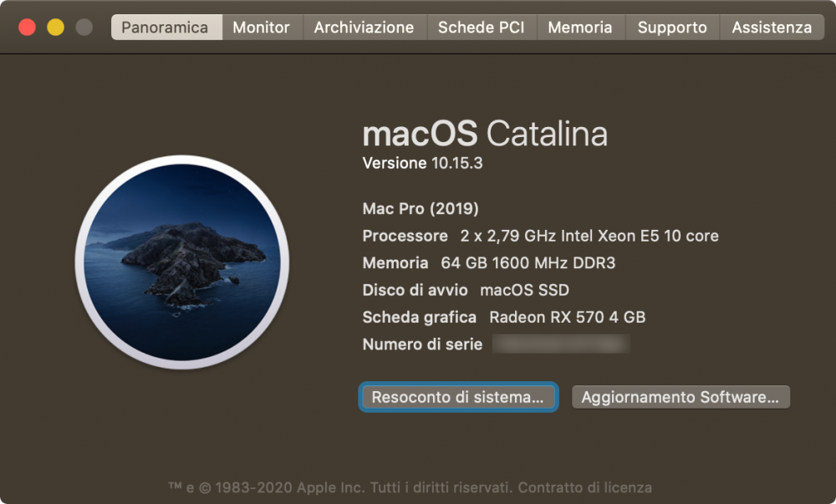Switch to the Panoramica tab
The width and height of the screenshot is (836, 504).
(x=166, y=28)
